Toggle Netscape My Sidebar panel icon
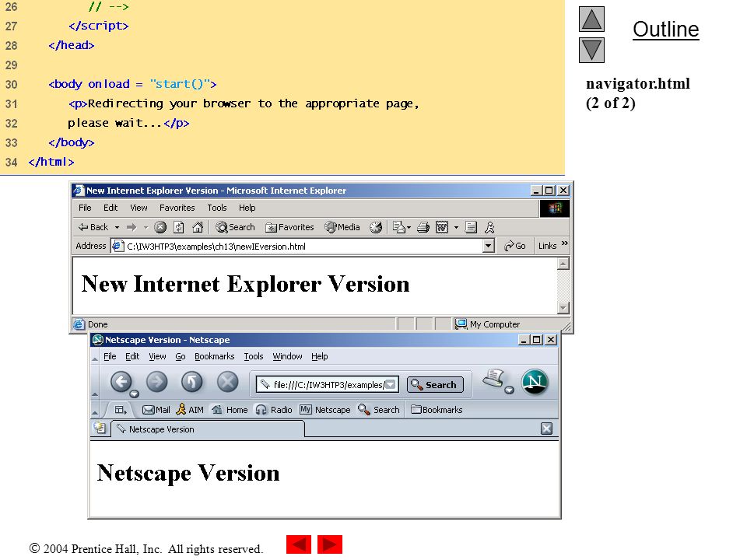 [x=121, y=410]
